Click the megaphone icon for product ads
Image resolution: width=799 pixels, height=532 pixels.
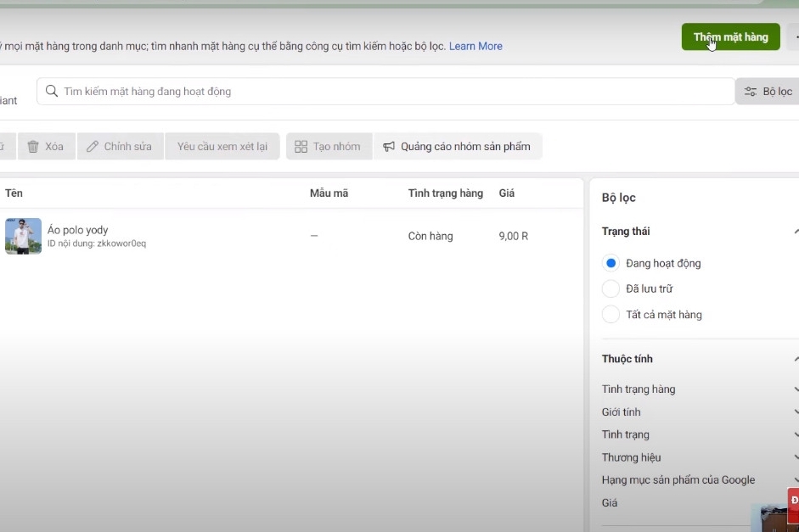pos(389,147)
